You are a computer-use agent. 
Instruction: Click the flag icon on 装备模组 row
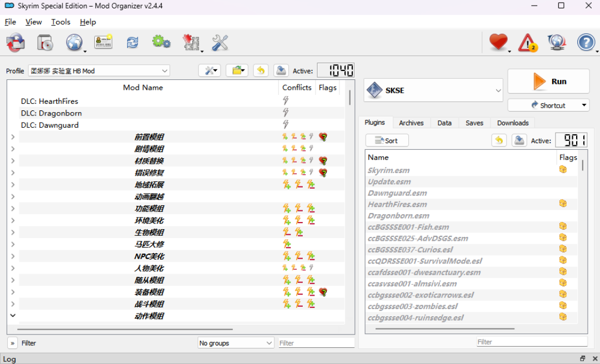pyautogui.click(x=323, y=292)
